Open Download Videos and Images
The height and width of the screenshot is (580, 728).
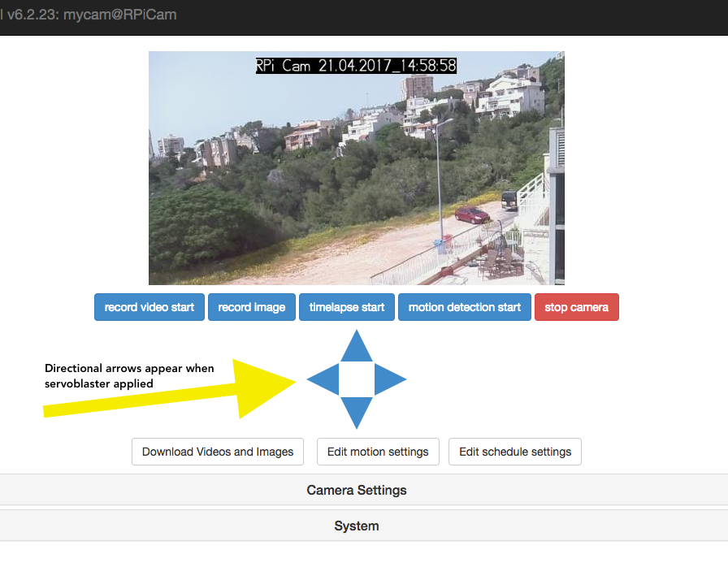click(x=218, y=452)
